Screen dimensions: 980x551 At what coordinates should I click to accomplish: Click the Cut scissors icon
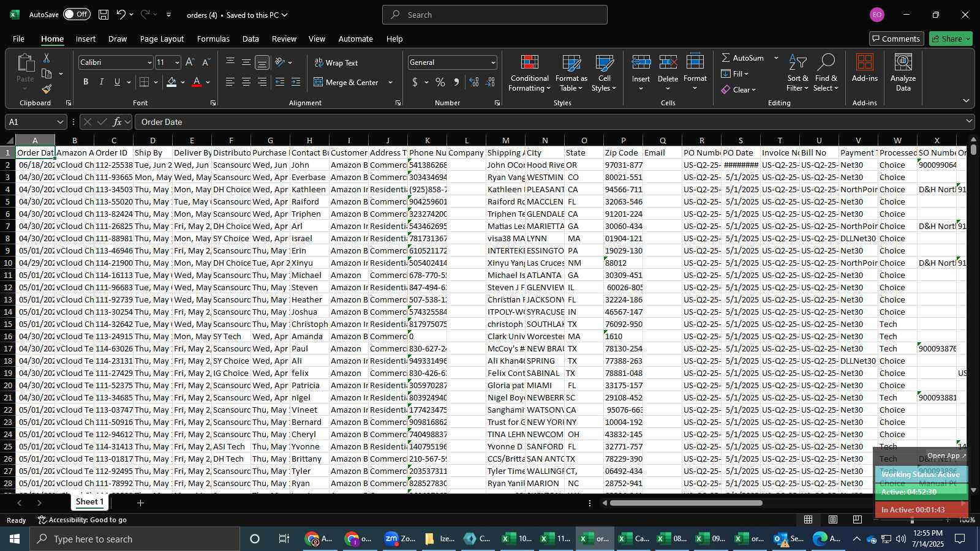(47, 58)
